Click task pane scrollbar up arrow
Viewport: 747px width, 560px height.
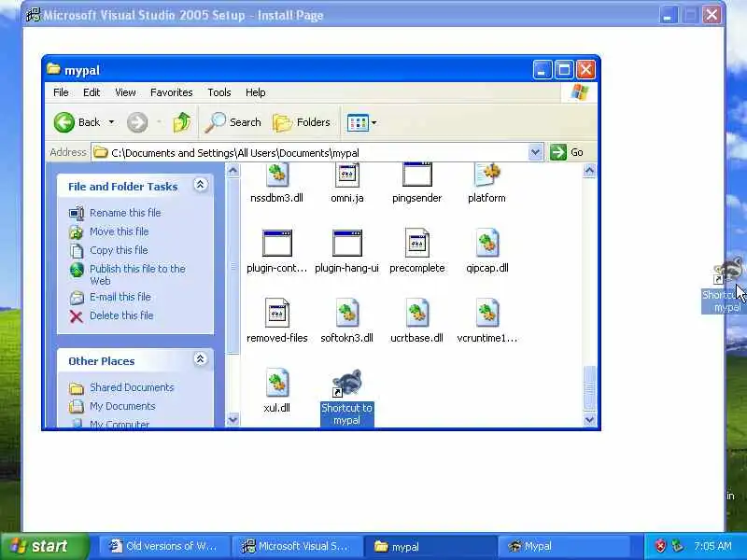(233, 171)
